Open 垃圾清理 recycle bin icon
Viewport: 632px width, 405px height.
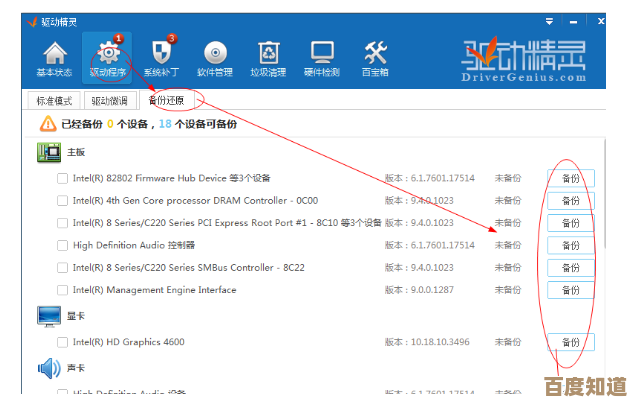(x=269, y=56)
